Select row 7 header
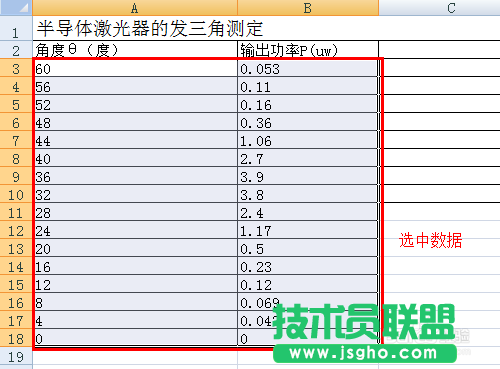The image size is (500, 369). click(16, 140)
